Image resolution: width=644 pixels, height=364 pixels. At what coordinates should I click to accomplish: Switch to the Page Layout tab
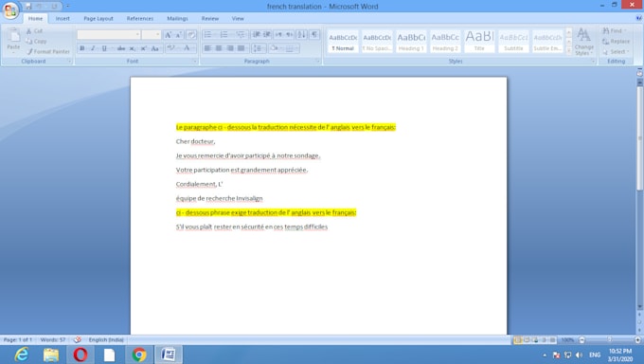[98, 19]
